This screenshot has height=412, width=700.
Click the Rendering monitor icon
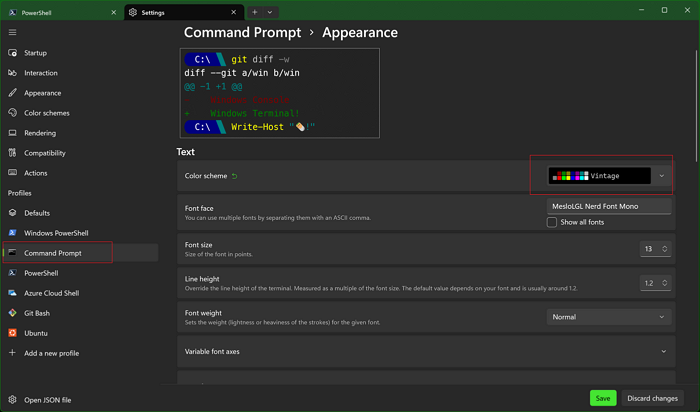12,133
